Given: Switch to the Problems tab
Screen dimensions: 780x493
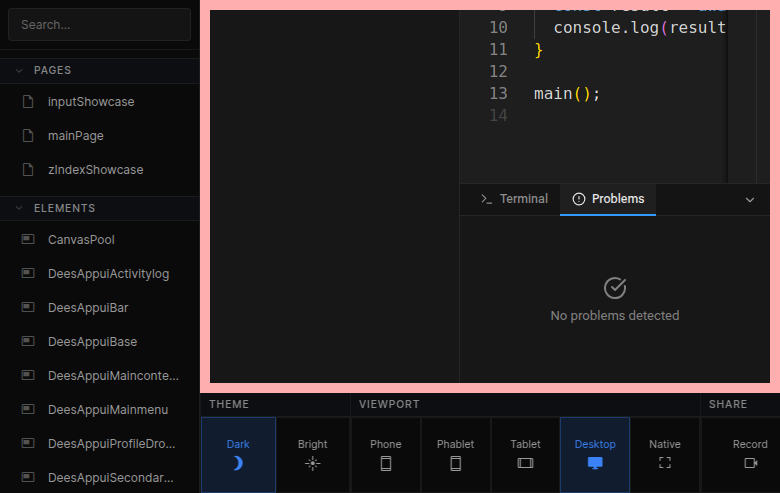Looking at the screenshot, I should click(608, 199).
